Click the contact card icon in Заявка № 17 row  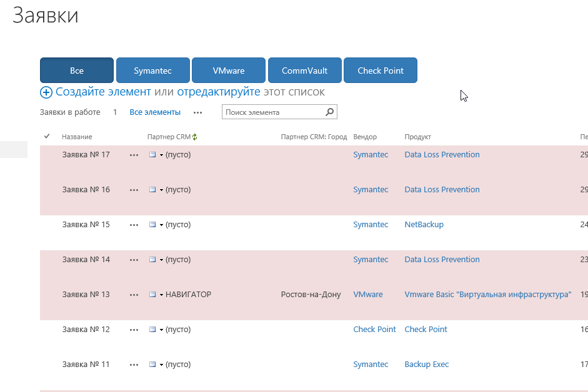pyautogui.click(x=152, y=154)
